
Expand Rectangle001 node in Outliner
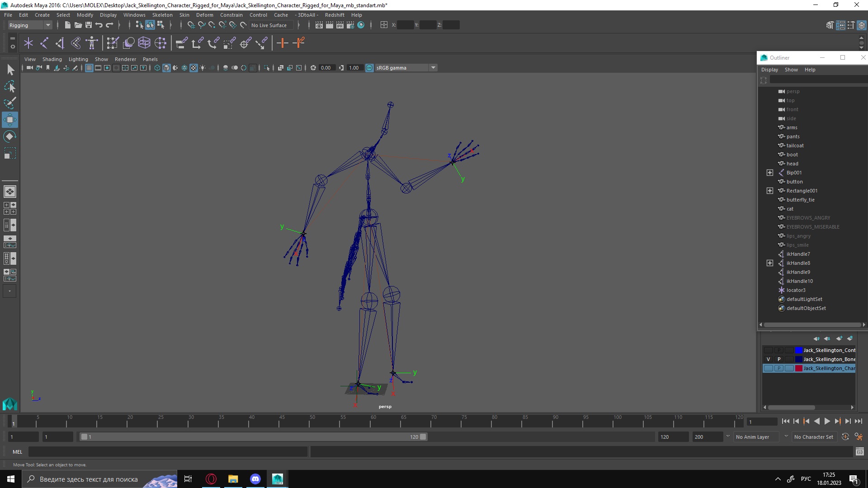(769, 190)
